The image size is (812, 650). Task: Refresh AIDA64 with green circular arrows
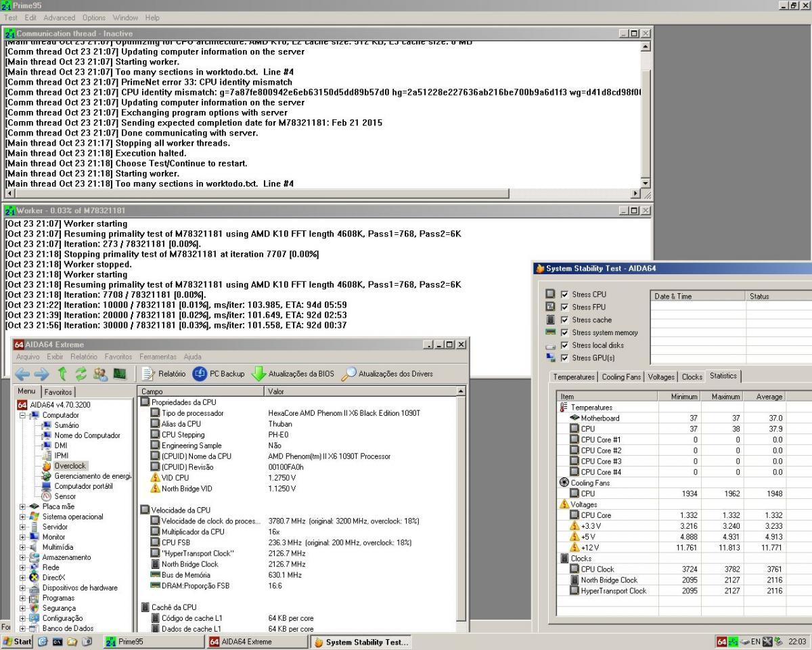tap(83, 374)
